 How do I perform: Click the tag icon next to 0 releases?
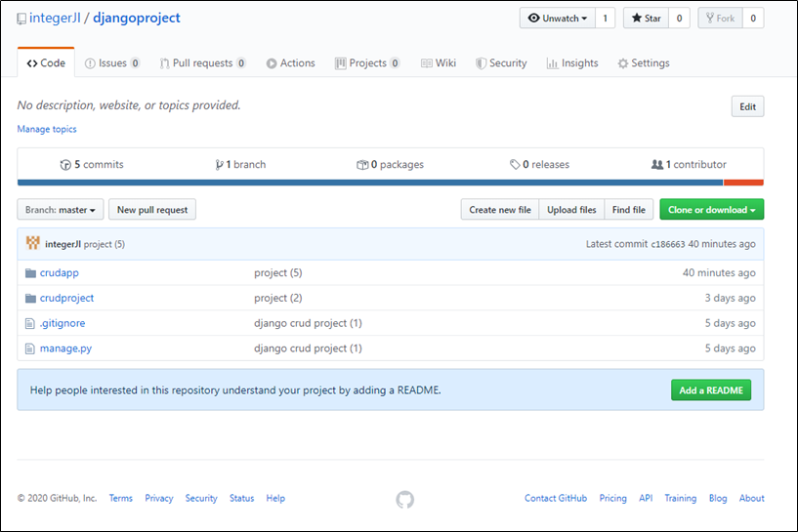(515, 164)
